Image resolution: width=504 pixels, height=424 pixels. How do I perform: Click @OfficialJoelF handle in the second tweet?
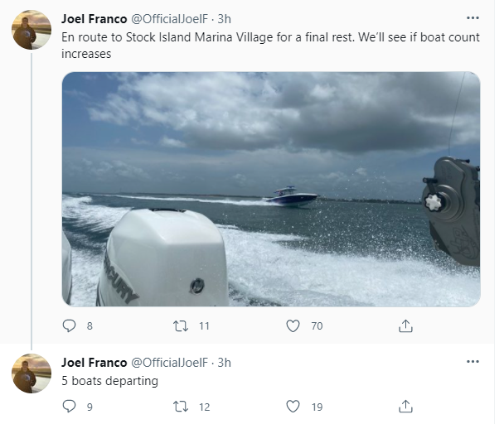click(x=169, y=363)
